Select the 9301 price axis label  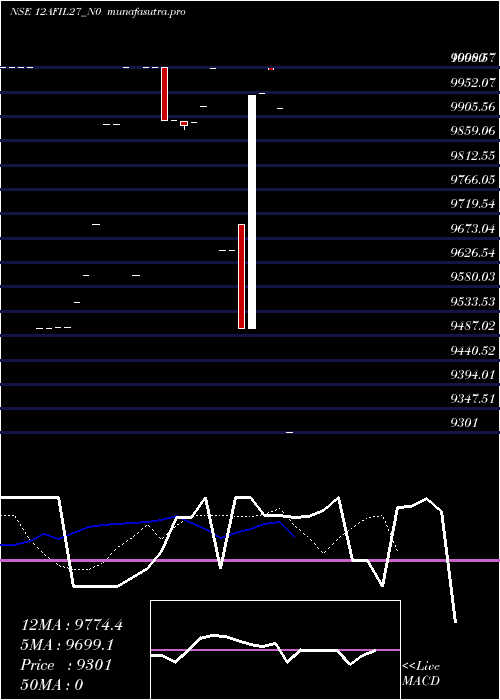464,422
